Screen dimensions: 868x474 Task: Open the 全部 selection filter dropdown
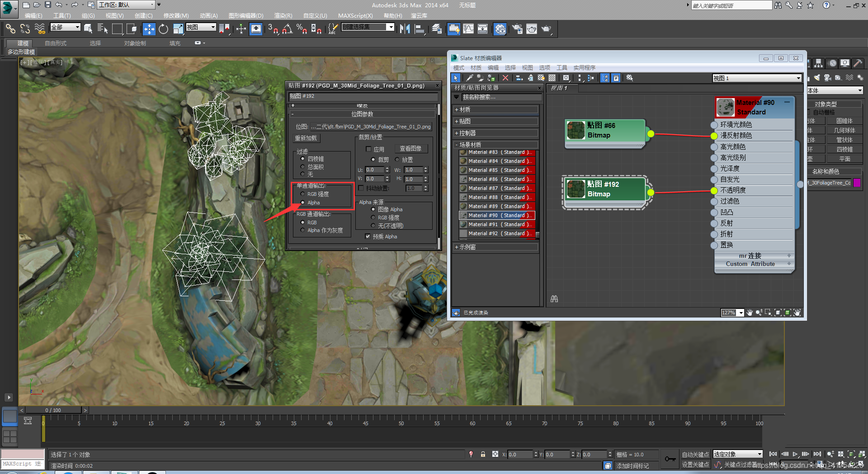[65, 27]
